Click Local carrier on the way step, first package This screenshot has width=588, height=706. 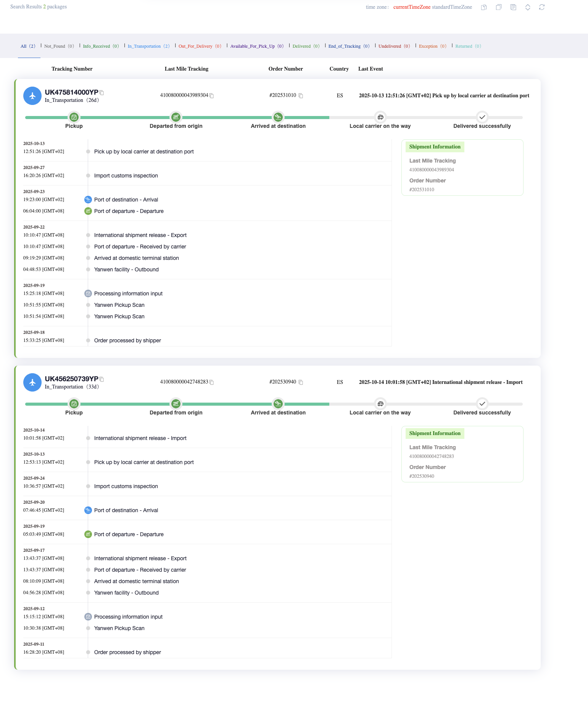(380, 117)
